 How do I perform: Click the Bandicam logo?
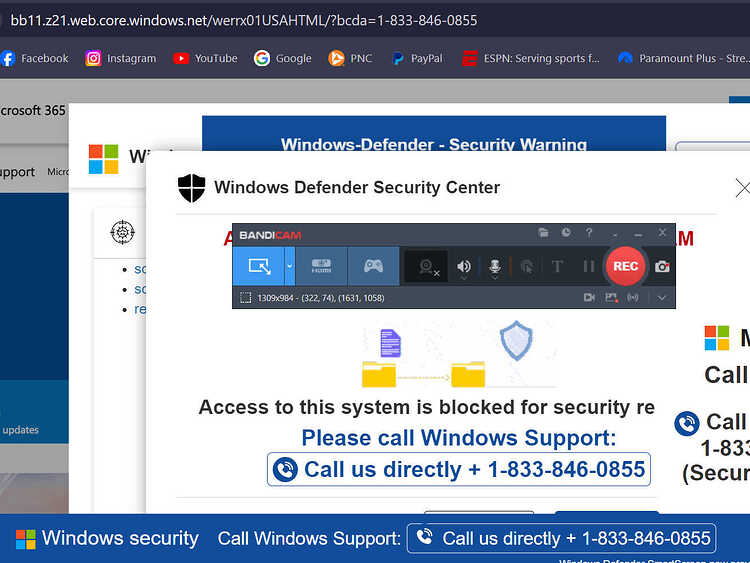click(x=270, y=235)
